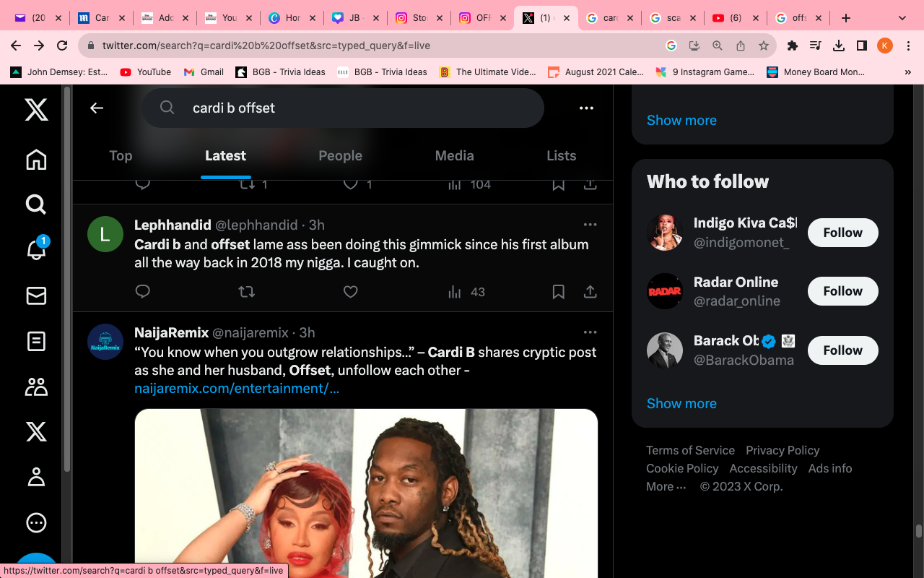
Task: Click the cardi b offset search field
Action: pos(343,108)
